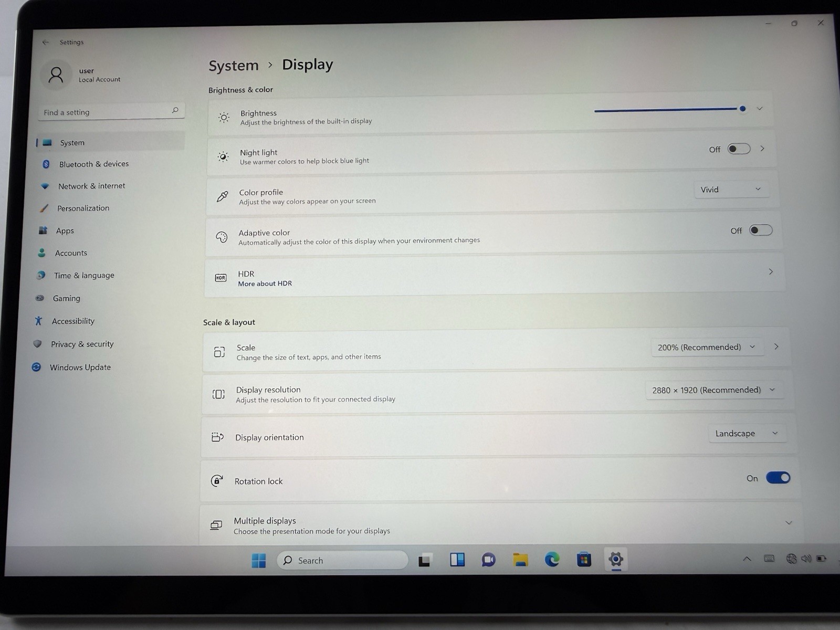Open Widgets from the taskbar
The image size is (840, 630).
[457, 560]
